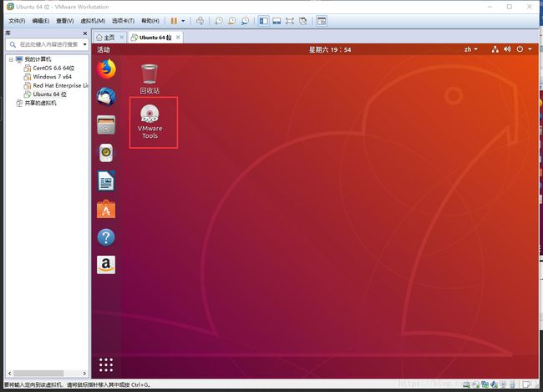Click the 活动 Activities button
The width and height of the screenshot is (543, 392).
coord(104,49)
